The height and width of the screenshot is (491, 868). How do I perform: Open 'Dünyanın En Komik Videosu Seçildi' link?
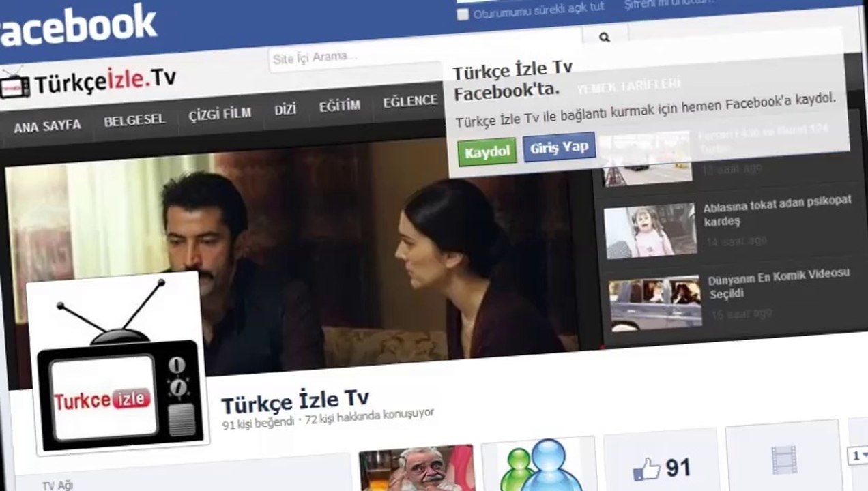click(x=779, y=284)
